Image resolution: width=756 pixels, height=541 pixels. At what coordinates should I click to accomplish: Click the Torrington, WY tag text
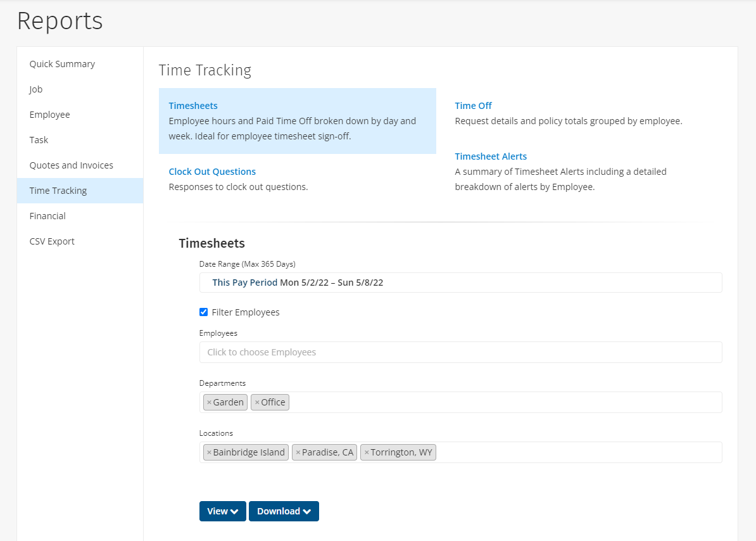pyautogui.click(x=401, y=452)
